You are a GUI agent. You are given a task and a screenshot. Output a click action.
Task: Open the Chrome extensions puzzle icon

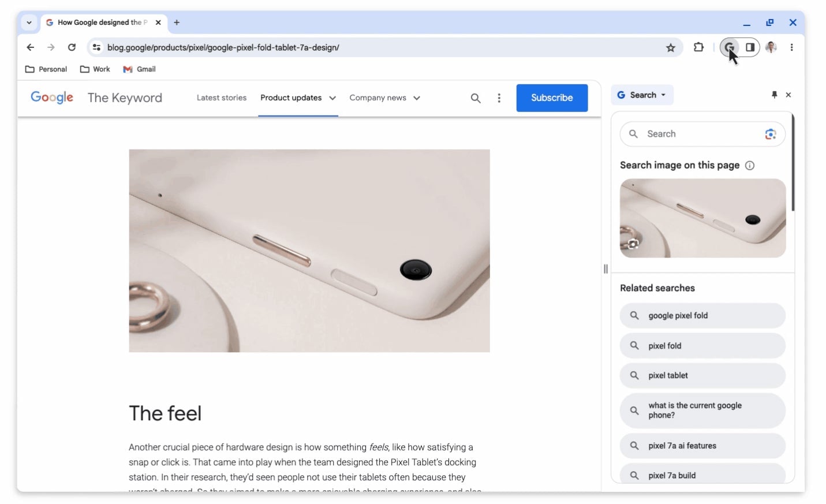click(698, 47)
